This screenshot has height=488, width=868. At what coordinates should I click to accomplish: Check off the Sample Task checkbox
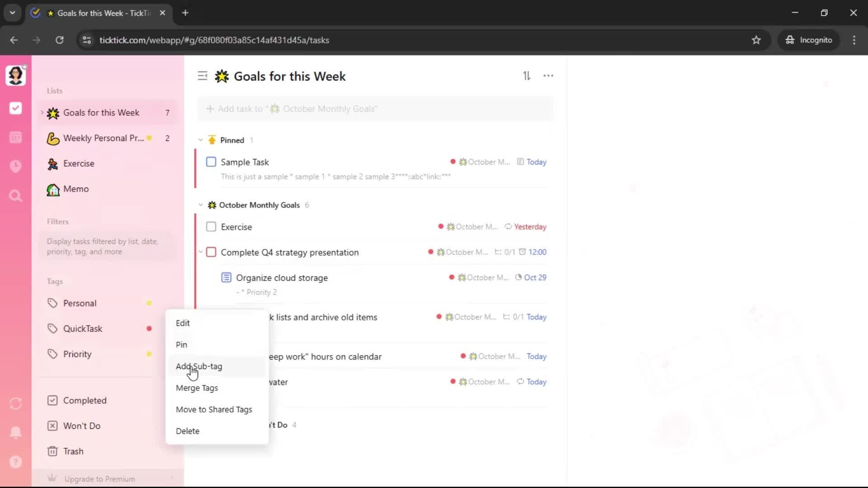(x=211, y=162)
